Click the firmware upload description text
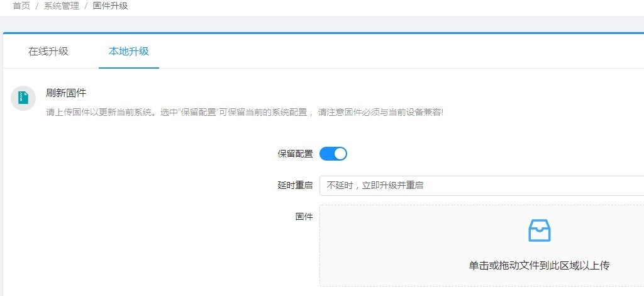644x296 pixels. (x=245, y=113)
